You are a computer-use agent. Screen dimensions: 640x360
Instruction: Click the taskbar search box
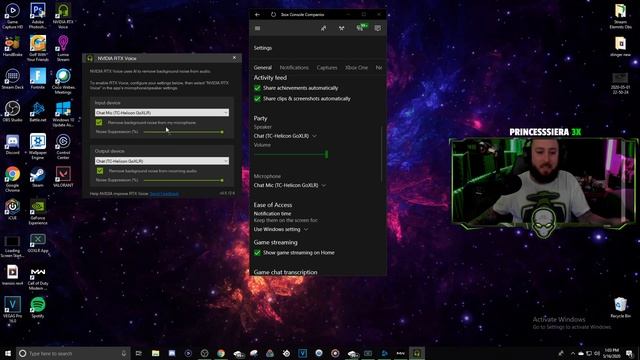73,353
